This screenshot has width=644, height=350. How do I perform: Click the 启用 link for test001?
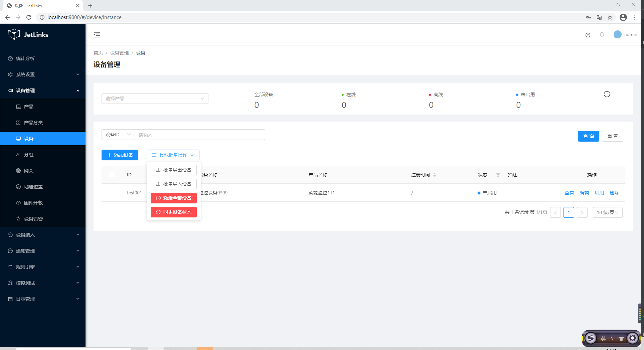pos(599,193)
